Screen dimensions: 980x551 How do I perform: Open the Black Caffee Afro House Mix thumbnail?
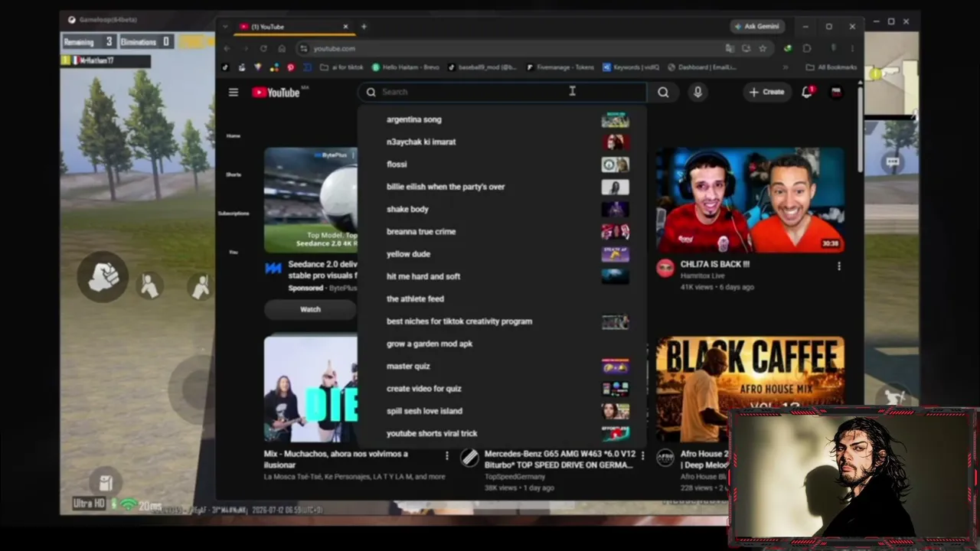click(x=750, y=390)
